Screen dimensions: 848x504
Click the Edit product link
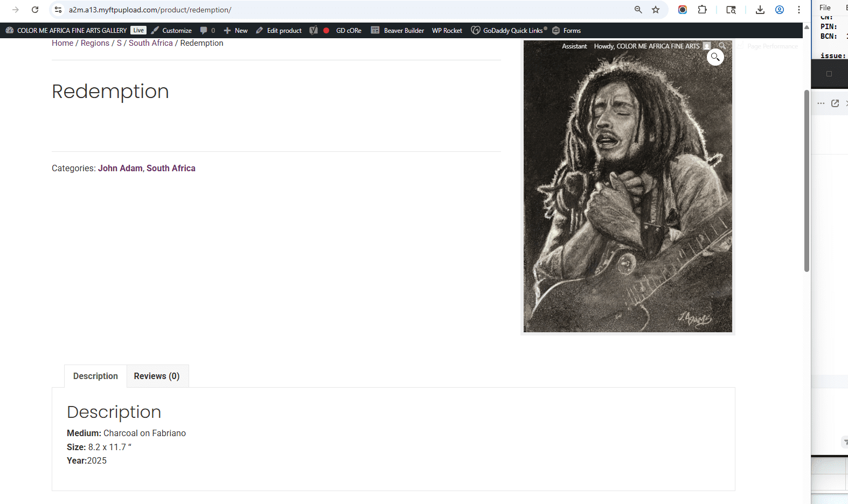point(279,31)
